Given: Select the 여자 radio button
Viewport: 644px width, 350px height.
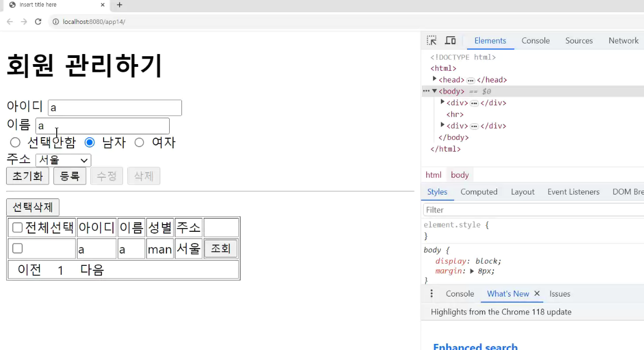Looking at the screenshot, I should coord(139,142).
